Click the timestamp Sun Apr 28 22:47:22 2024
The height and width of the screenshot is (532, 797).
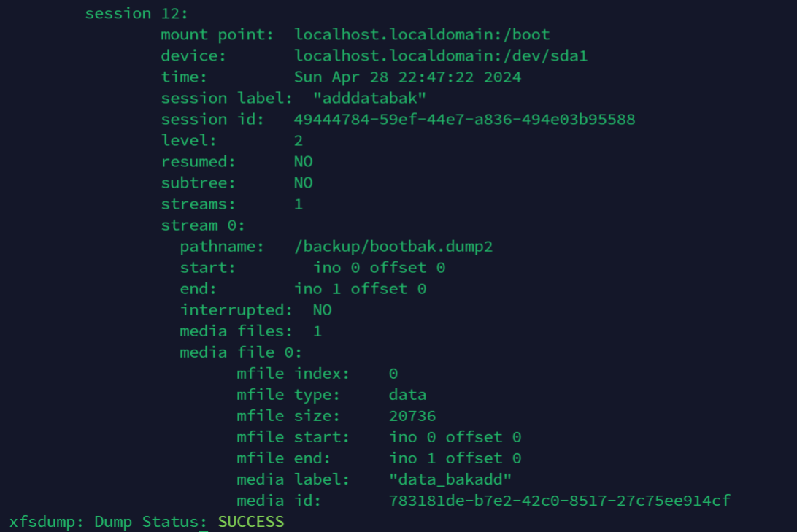tap(408, 77)
